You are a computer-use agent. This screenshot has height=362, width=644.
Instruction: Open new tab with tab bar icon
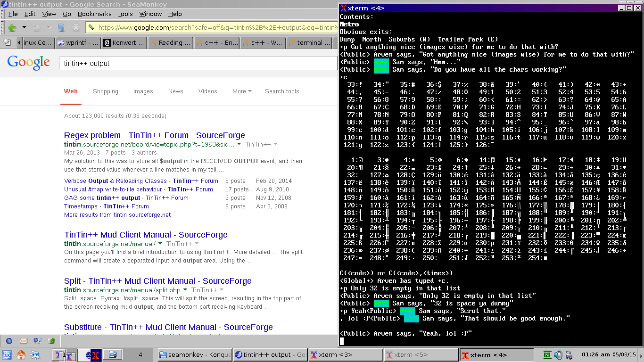pos(7,42)
